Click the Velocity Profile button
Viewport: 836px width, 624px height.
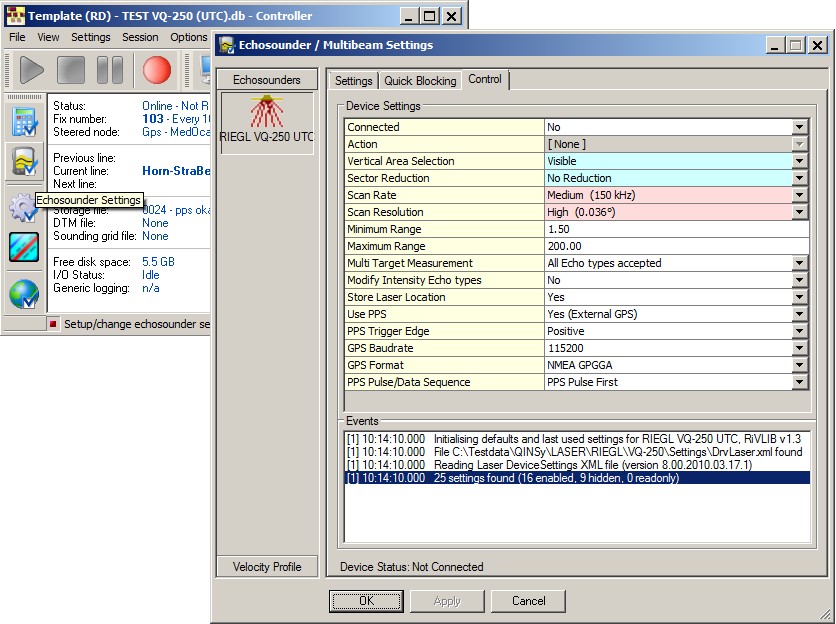(x=267, y=567)
